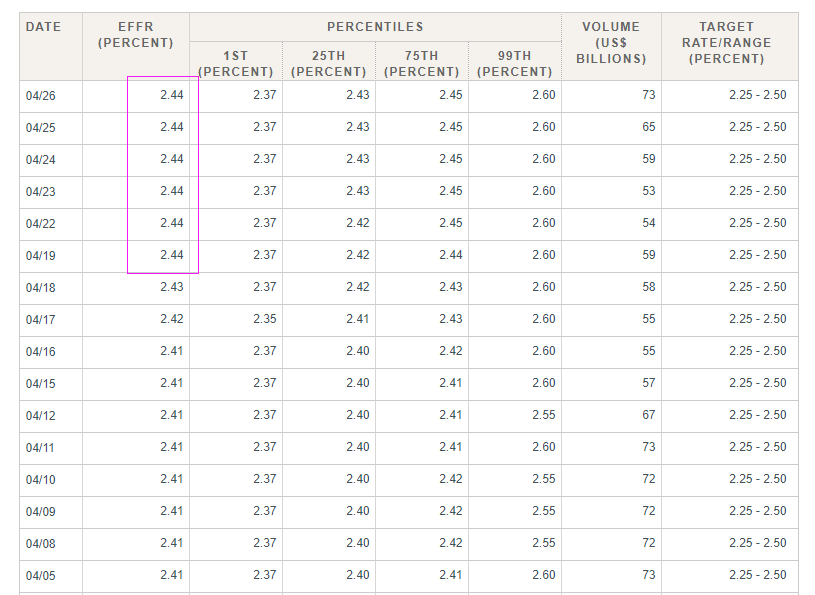Click the 75TH (PERCENT) column header
The image size is (815, 595).
421,64
